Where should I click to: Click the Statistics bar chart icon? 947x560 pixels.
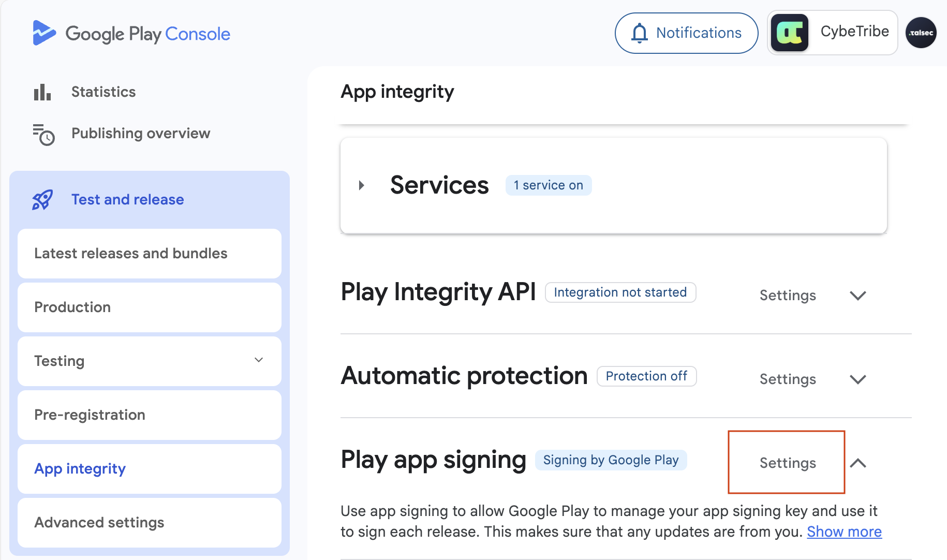click(x=42, y=92)
